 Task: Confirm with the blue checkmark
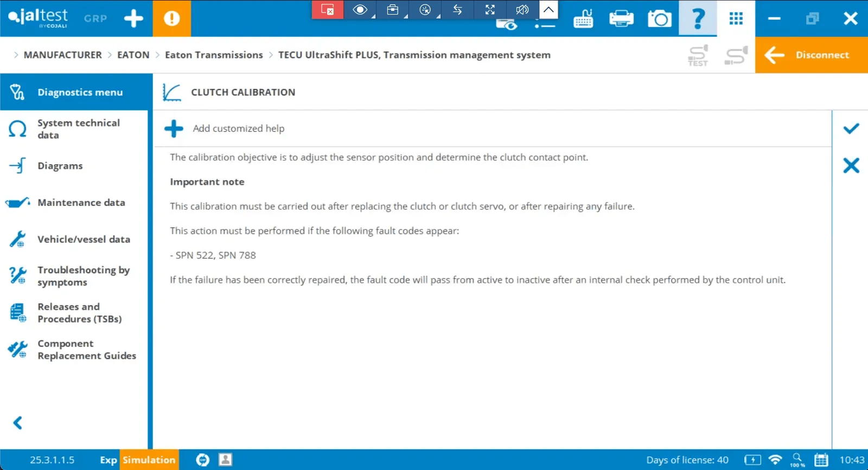[x=851, y=128]
